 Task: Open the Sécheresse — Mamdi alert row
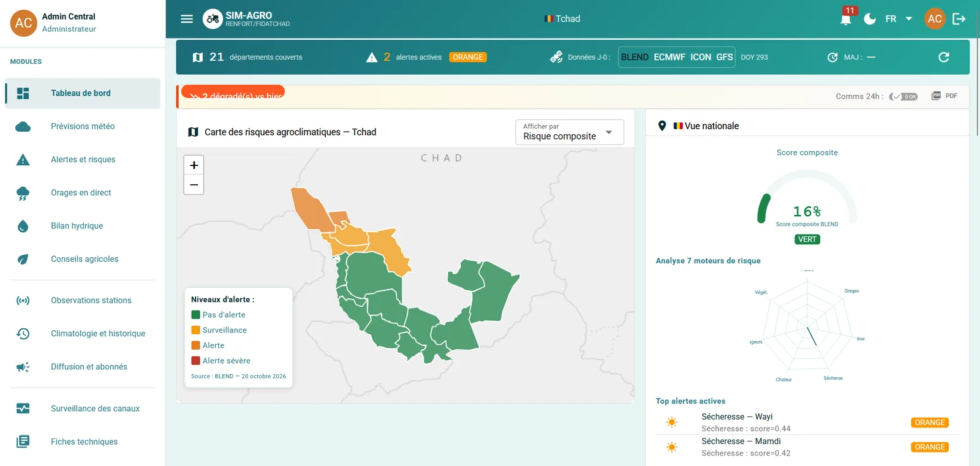(x=807, y=447)
